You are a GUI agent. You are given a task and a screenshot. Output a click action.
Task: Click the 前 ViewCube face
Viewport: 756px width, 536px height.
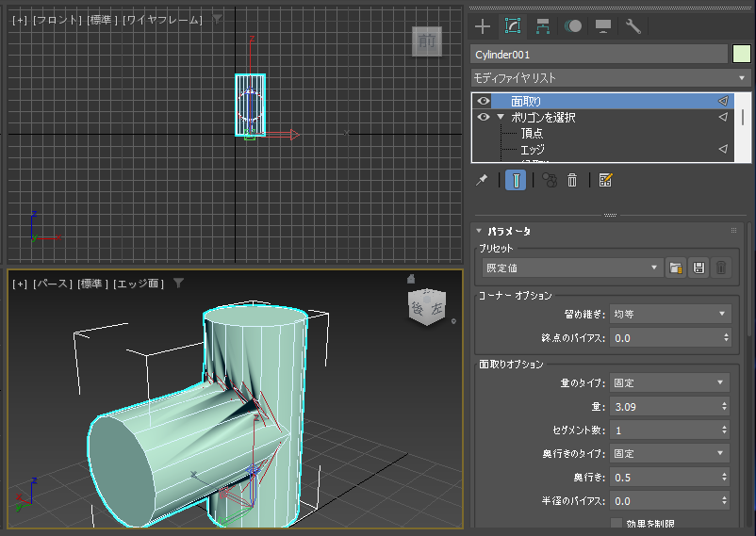[427, 41]
